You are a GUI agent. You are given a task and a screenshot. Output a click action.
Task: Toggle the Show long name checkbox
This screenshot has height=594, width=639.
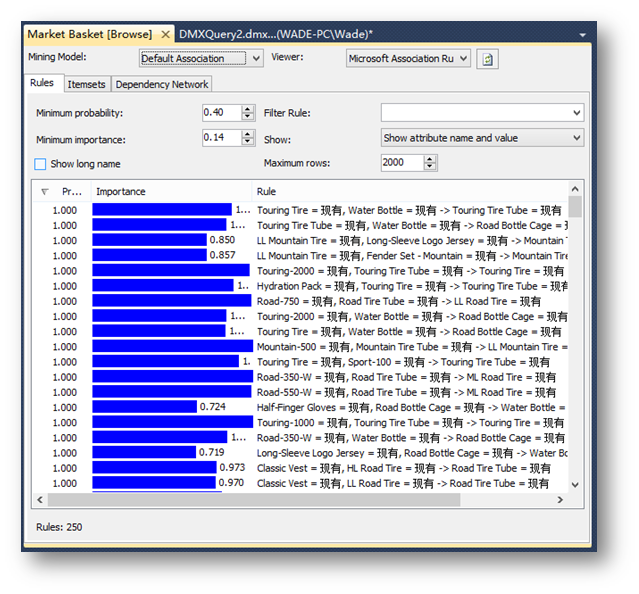[40, 164]
